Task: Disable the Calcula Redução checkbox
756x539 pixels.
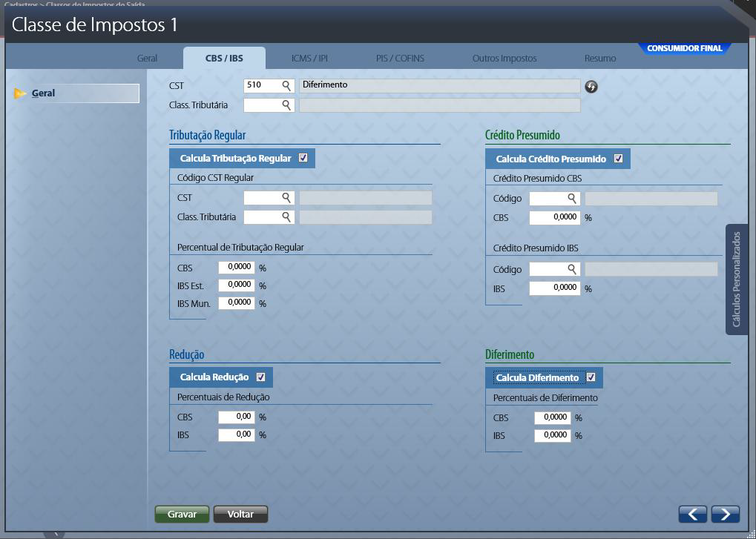Action: click(x=260, y=377)
